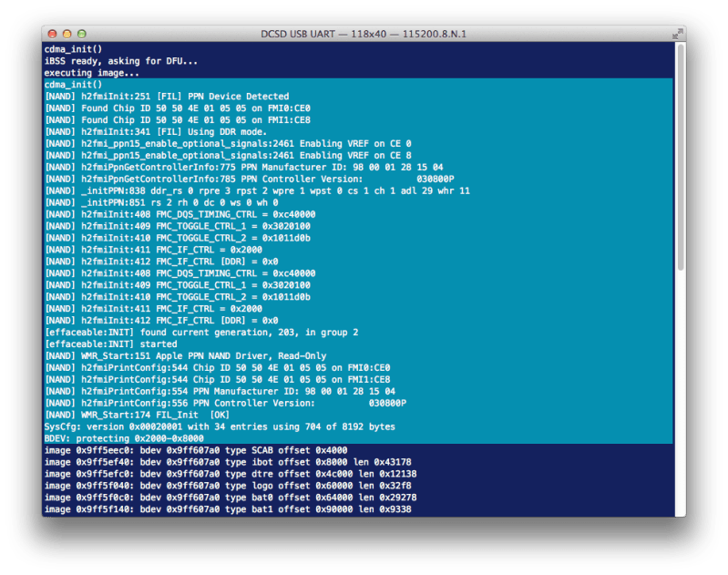Click first 'FMC_IF_CTRL = 0x2000' line
The image size is (728, 575).
click(x=153, y=250)
